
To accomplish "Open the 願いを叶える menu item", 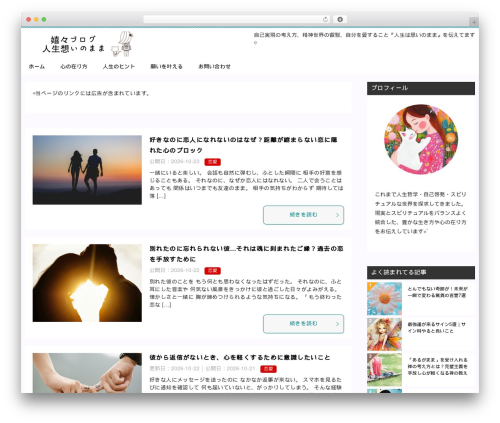I will click(x=166, y=67).
